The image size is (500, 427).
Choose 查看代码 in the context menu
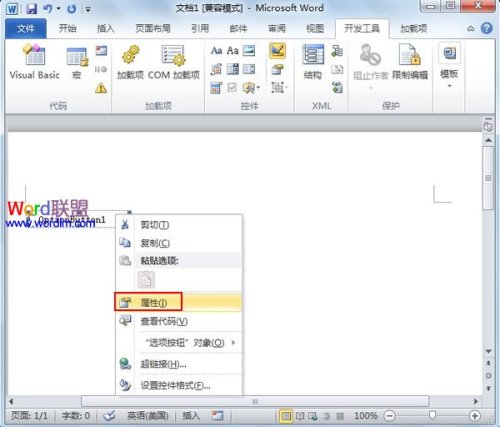(179, 321)
